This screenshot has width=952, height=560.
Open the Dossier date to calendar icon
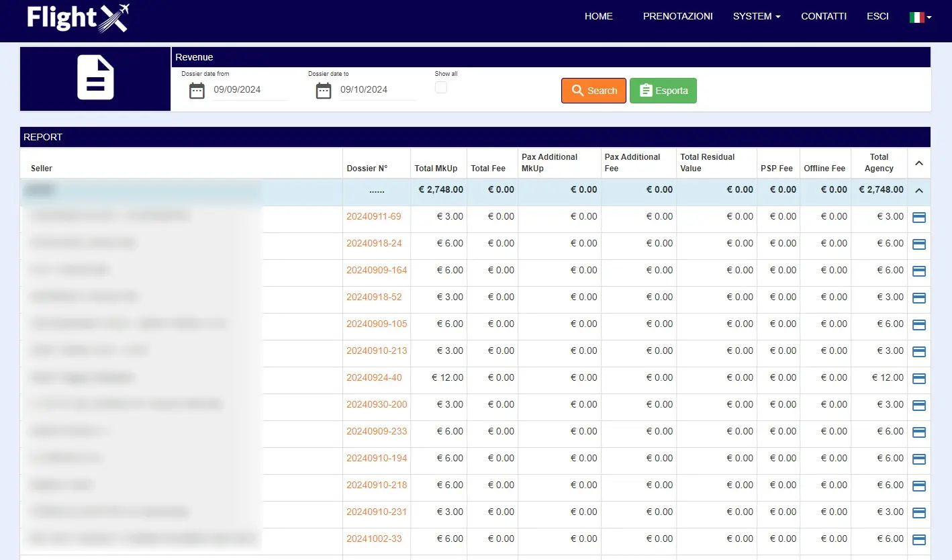point(324,91)
